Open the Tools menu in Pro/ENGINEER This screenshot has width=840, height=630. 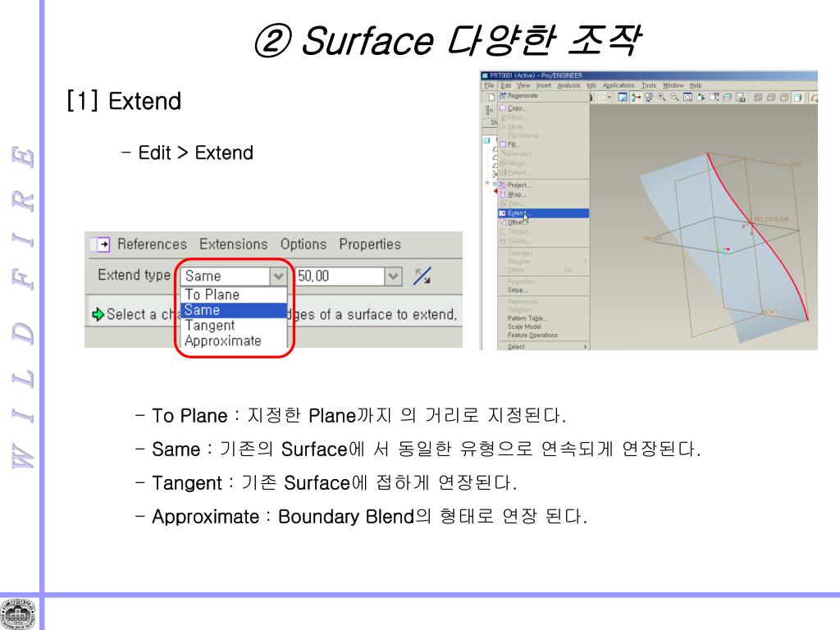tap(649, 85)
